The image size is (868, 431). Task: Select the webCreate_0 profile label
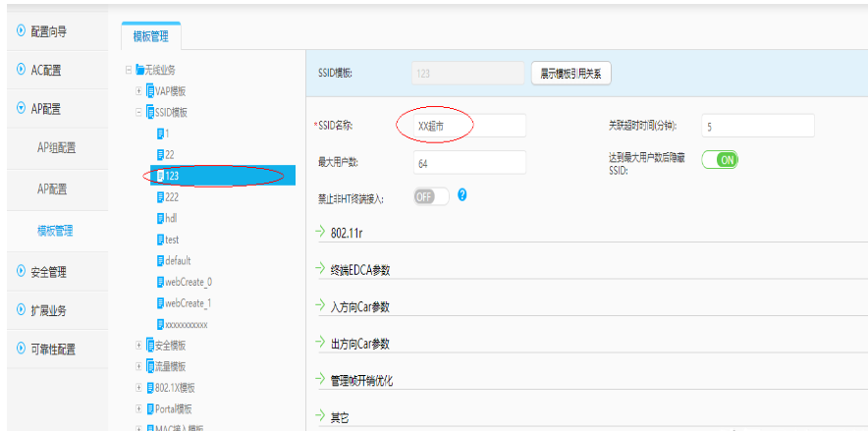[189, 282]
